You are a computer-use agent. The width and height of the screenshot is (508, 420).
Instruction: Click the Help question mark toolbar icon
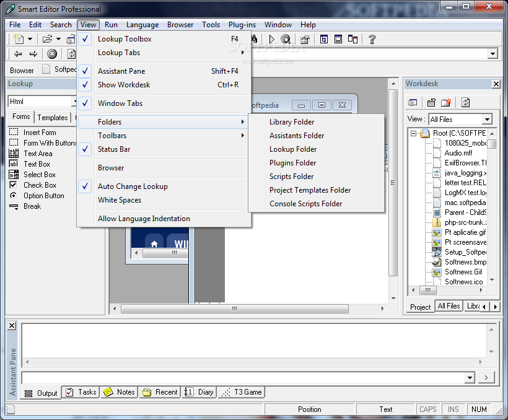[x=372, y=39]
